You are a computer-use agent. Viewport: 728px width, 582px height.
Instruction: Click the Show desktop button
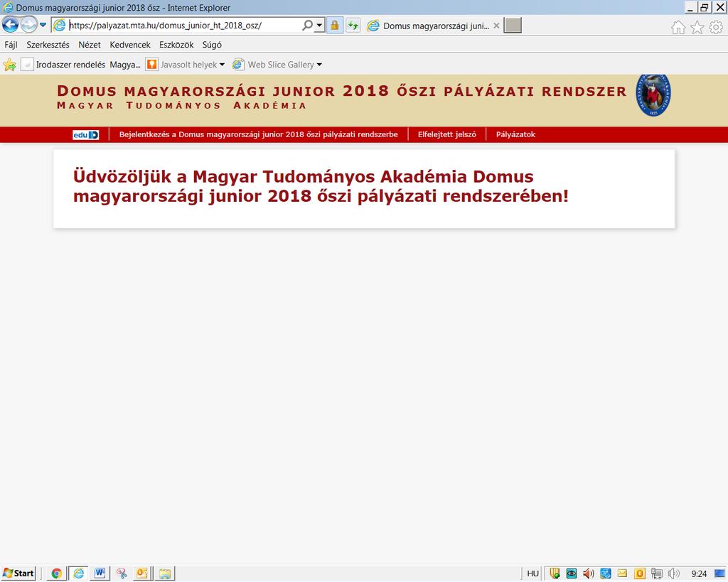coord(720,573)
